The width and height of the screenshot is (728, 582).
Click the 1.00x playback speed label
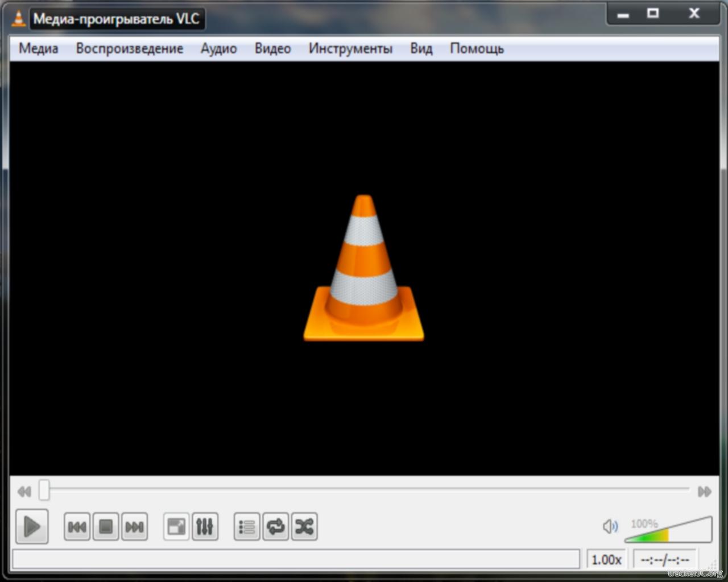606,560
